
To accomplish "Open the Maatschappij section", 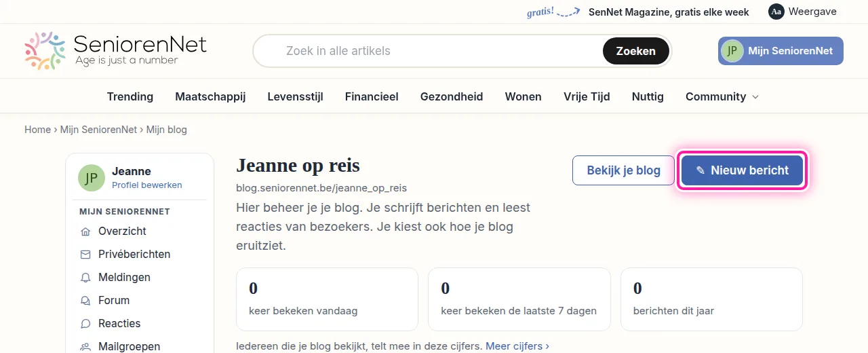I will [x=210, y=96].
